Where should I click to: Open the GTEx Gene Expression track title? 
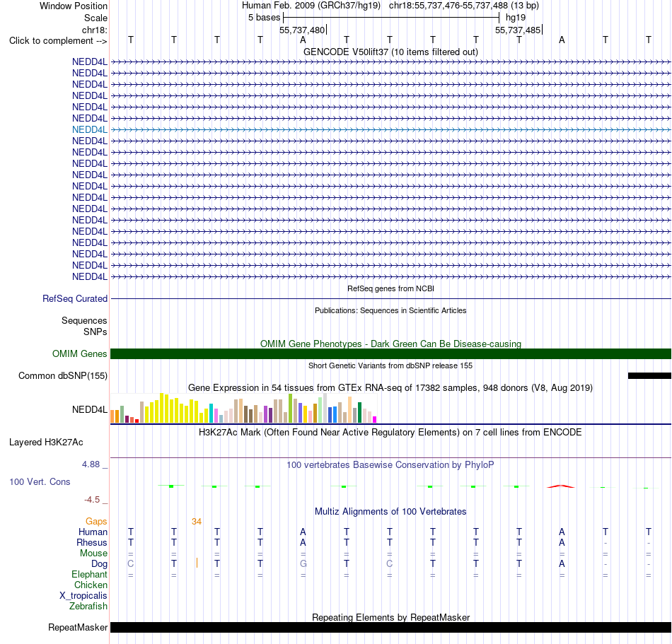[390, 388]
